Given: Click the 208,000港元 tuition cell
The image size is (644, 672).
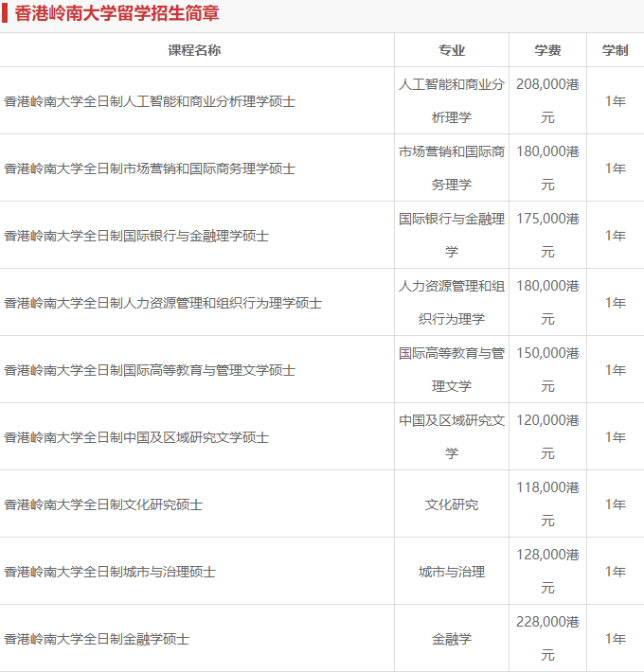Looking at the screenshot, I should (x=547, y=100).
